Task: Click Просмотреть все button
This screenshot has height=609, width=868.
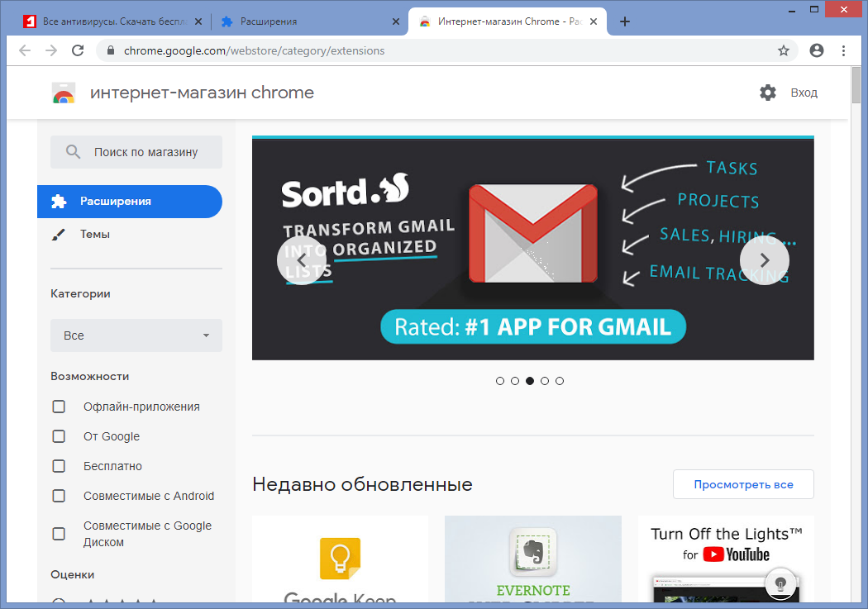Action: [743, 484]
